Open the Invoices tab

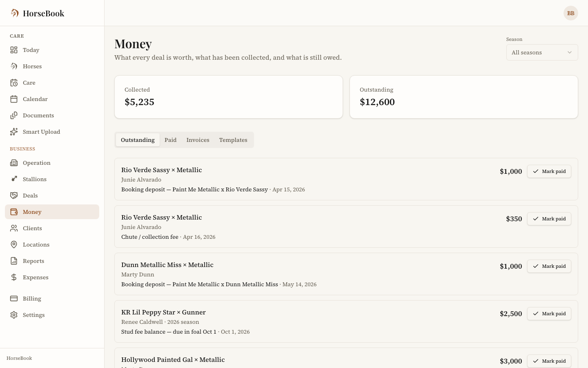click(198, 140)
